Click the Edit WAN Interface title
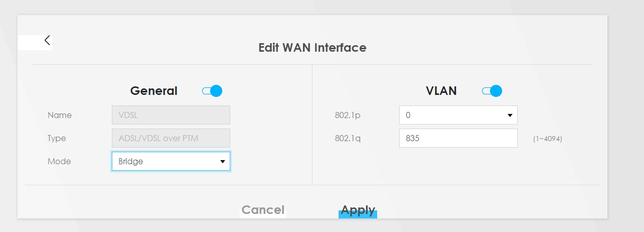Screen dimensions: 644x232 [x=312, y=48]
